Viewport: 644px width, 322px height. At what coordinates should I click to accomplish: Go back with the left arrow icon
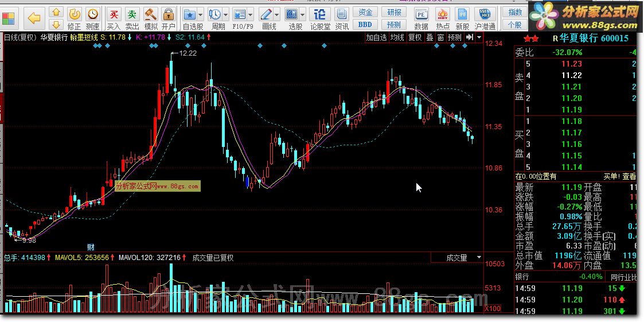[34, 18]
